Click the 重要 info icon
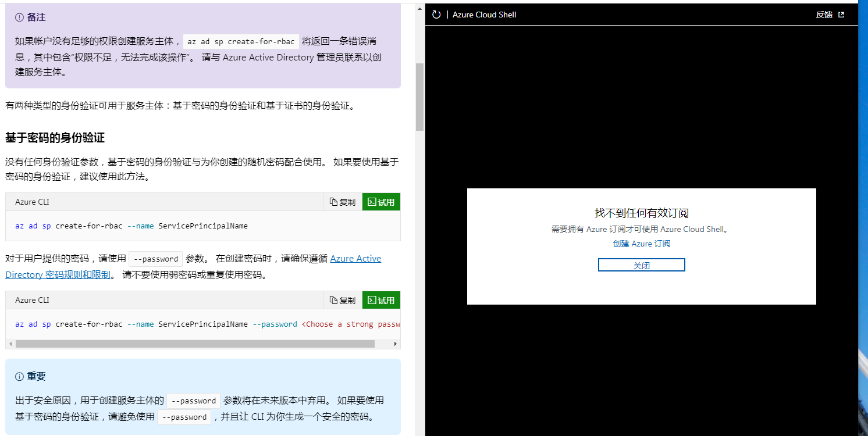The height and width of the screenshot is (436, 868). 19,377
